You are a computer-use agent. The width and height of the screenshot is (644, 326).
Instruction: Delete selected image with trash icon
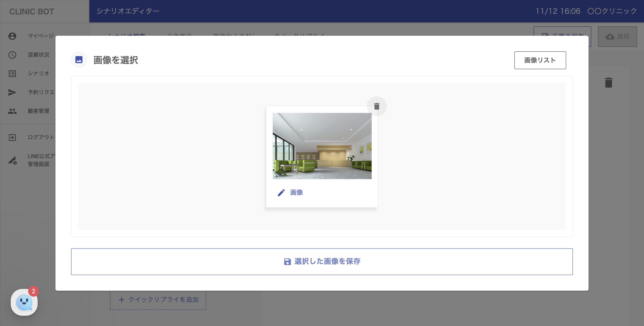tap(377, 106)
